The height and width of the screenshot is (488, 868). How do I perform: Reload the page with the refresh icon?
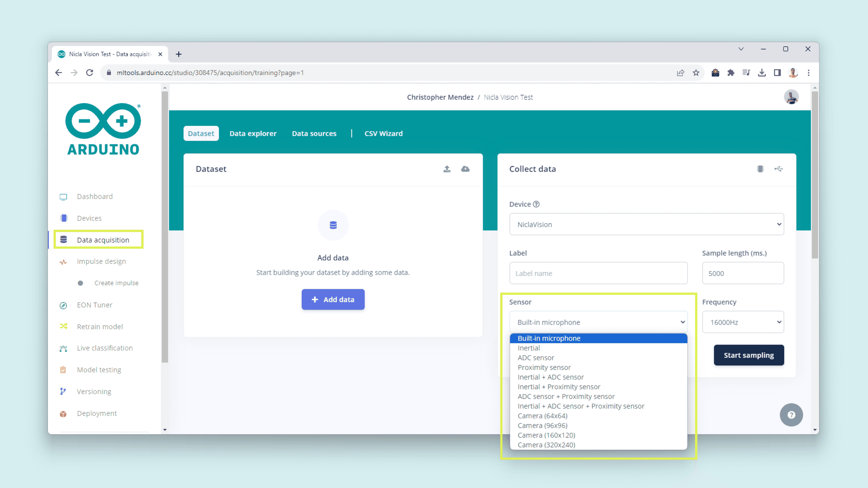[90, 73]
